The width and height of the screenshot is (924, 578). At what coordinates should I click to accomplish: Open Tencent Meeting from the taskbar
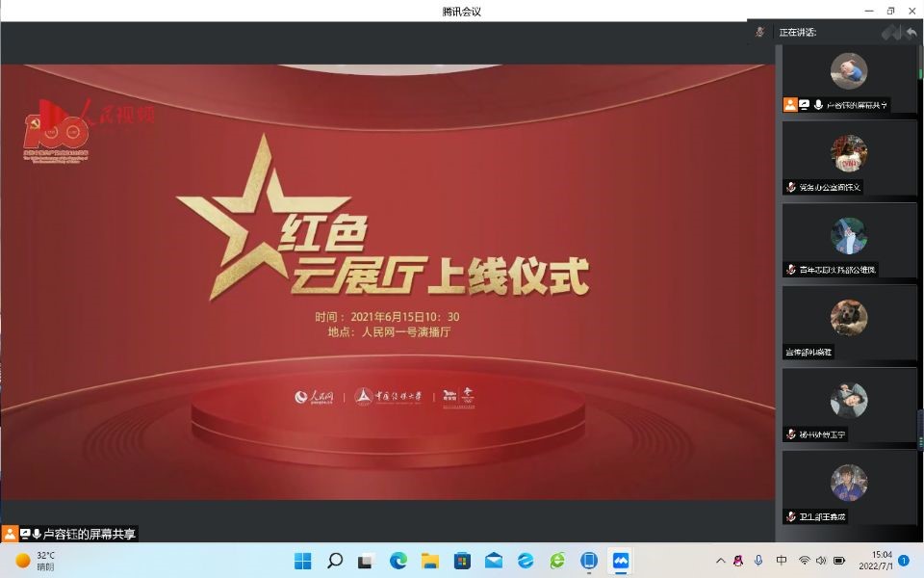[621, 561]
